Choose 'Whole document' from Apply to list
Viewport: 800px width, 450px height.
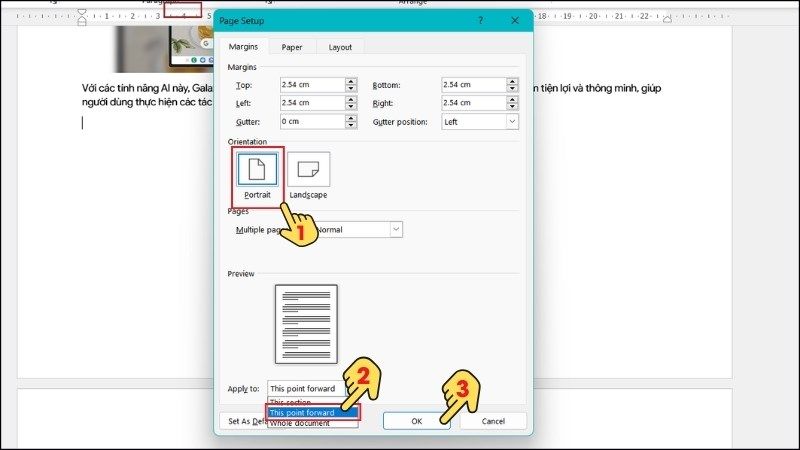pos(311,423)
